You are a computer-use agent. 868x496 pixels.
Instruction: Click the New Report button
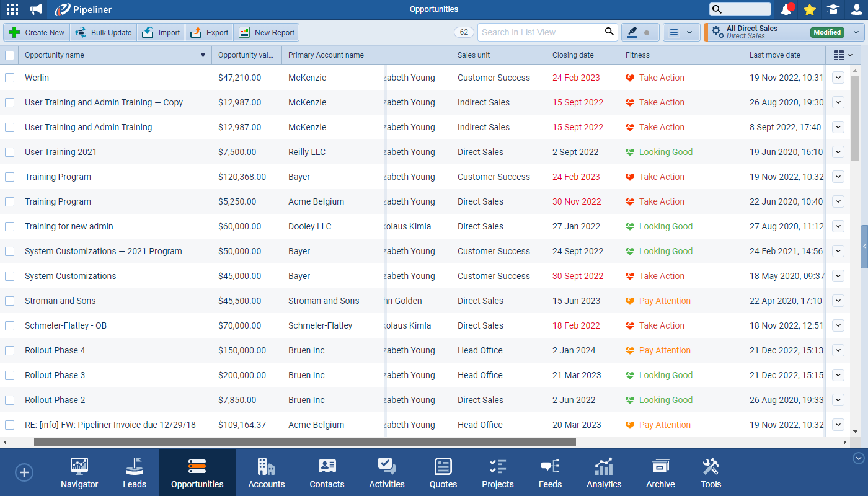tap(267, 32)
